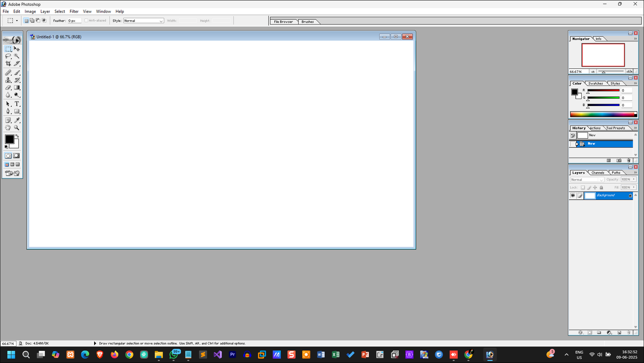This screenshot has height=363, width=644.
Task: Click the swap foreground/background colors arrow
Action: [x=17, y=136]
